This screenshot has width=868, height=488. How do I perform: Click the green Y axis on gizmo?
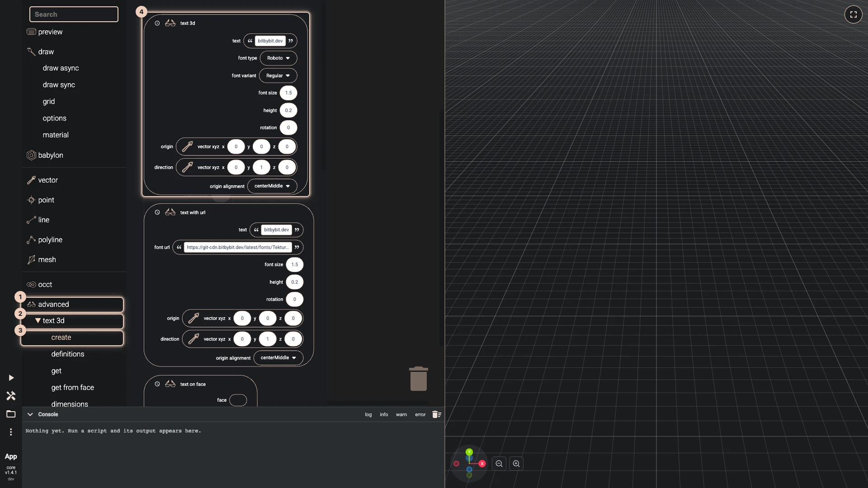pyautogui.click(x=469, y=452)
